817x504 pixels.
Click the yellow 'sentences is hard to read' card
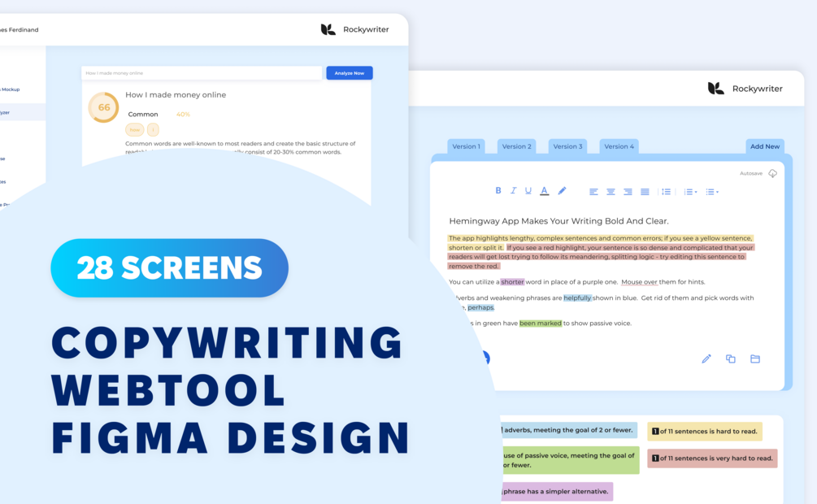pyautogui.click(x=705, y=431)
